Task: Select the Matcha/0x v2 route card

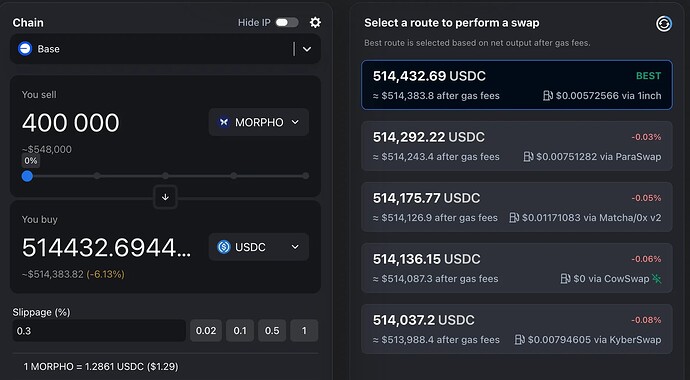Action: point(517,207)
